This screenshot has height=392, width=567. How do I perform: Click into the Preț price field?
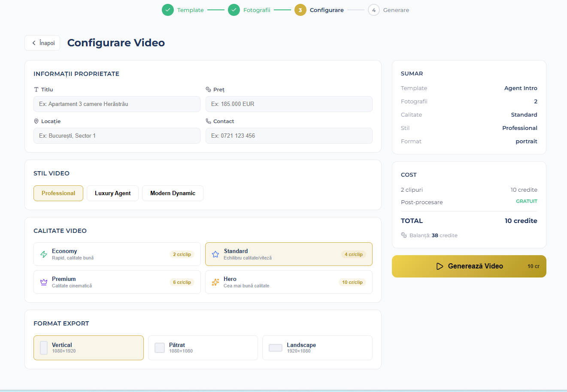(x=289, y=104)
